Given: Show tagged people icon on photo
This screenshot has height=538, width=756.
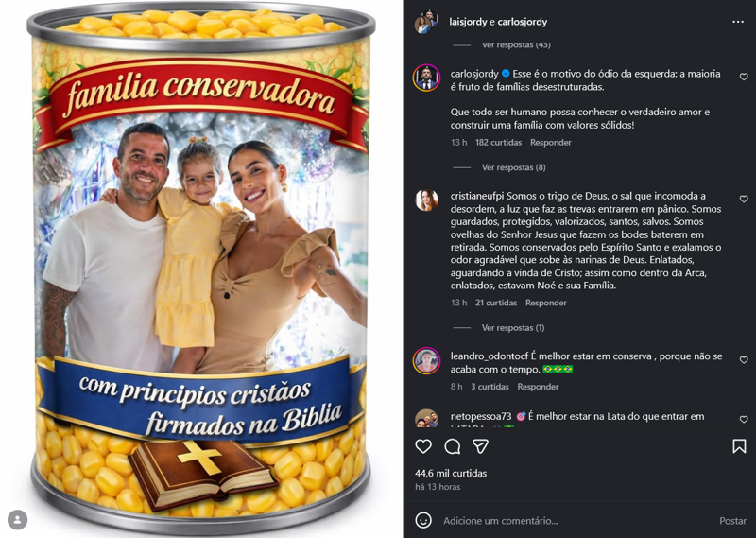Looking at the screenshot, I should (x=17, y=520).
